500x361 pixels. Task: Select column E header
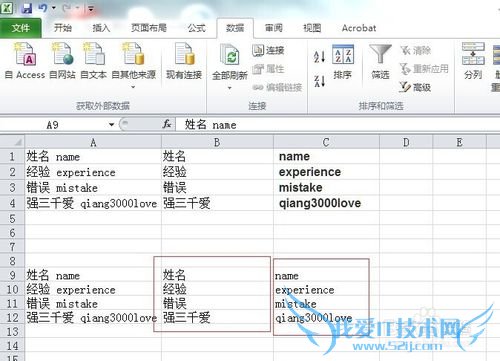459,143
